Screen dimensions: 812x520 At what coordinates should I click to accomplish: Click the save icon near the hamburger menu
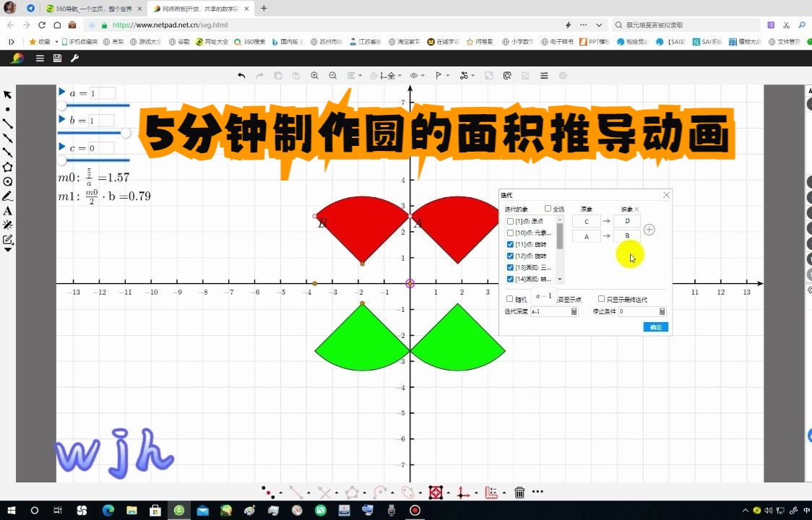click(x=57, y=58)
